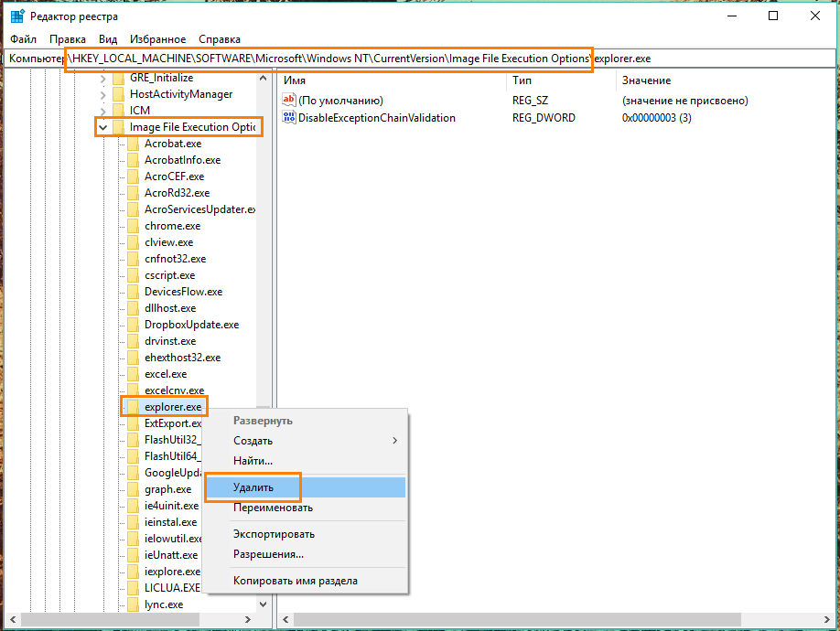
Task: Open the Правка menu
Action: tap(68, 39)
